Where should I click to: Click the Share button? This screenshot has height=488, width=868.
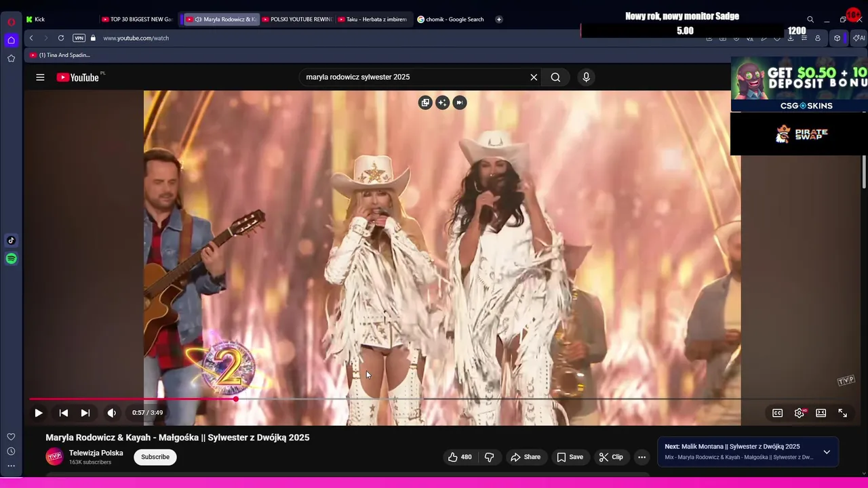526,457
